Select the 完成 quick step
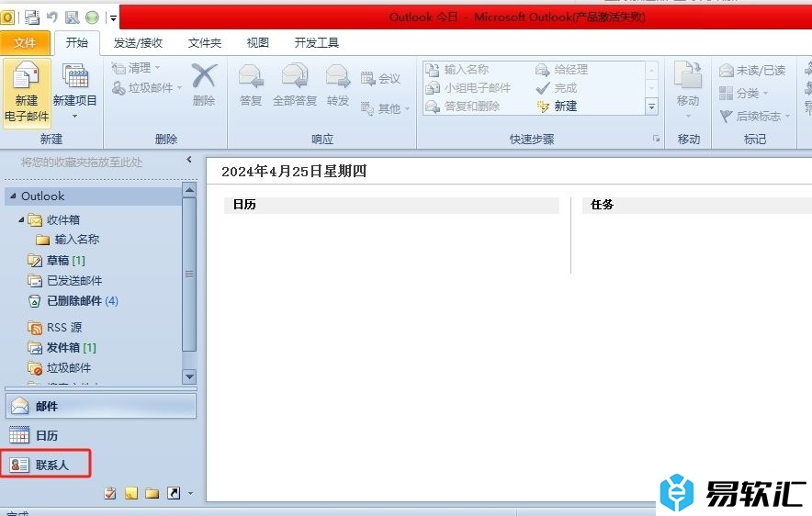This screenshot has width=812, height=516. [x=556, y=88]
